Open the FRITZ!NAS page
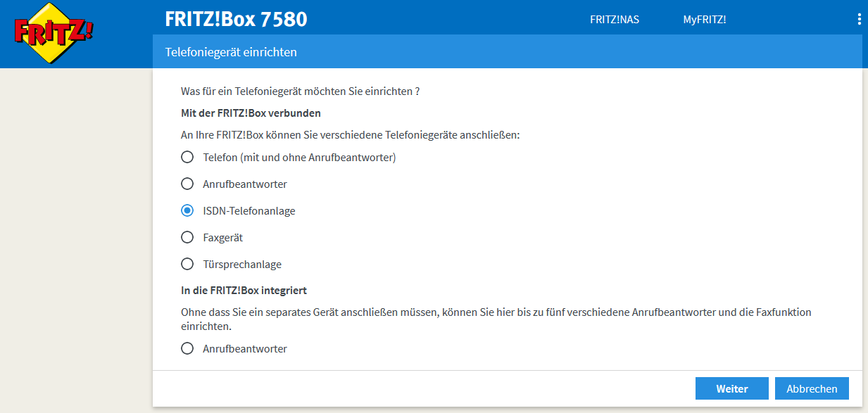The image size is (868, 413). pyautogui.click(x=614, y=20)
